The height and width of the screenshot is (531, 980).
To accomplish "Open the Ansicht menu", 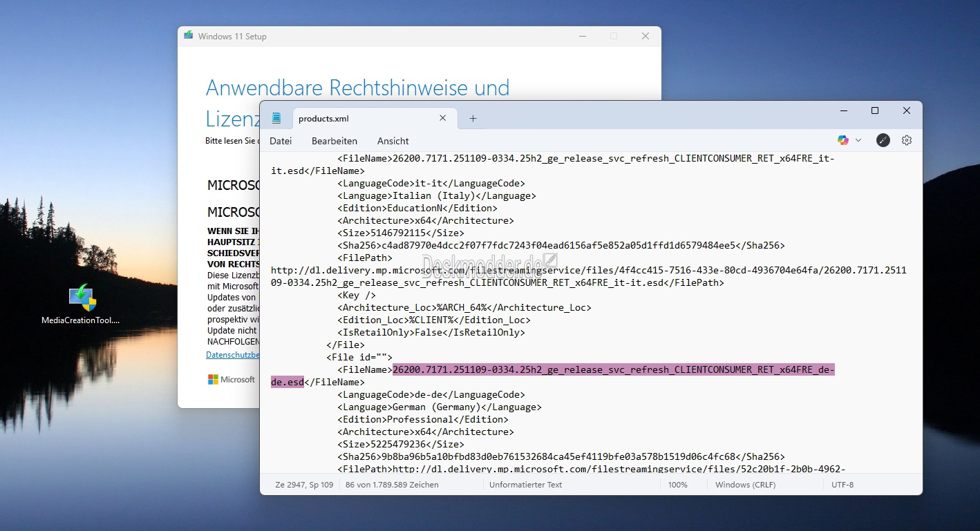I will click(393, 141).
